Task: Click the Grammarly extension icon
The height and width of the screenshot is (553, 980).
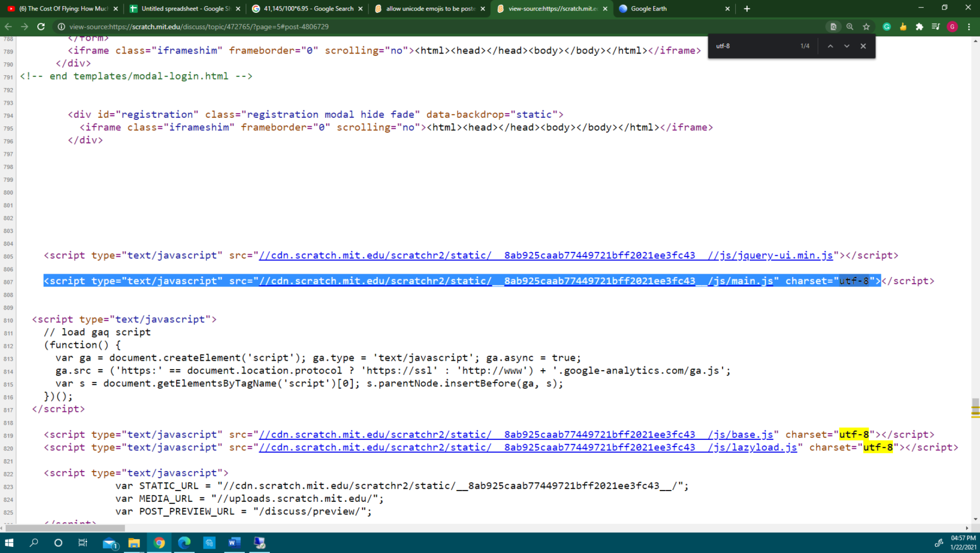Action: pos(887,27)
